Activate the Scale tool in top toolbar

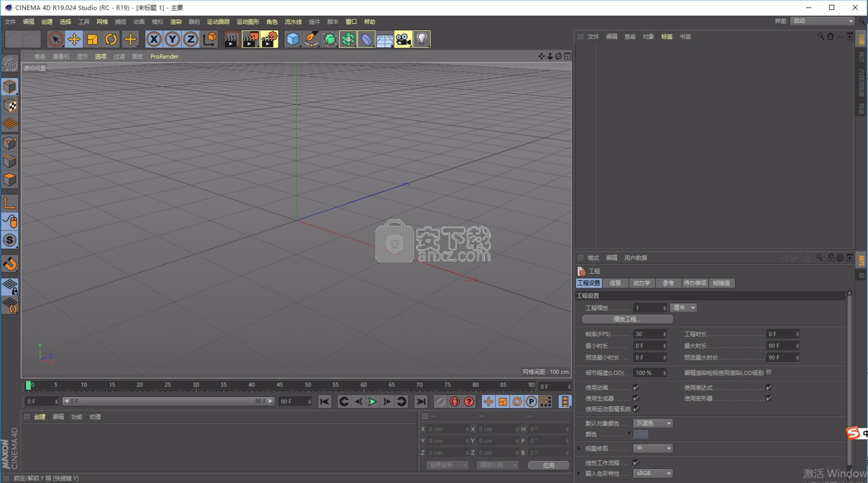(93, 39)
